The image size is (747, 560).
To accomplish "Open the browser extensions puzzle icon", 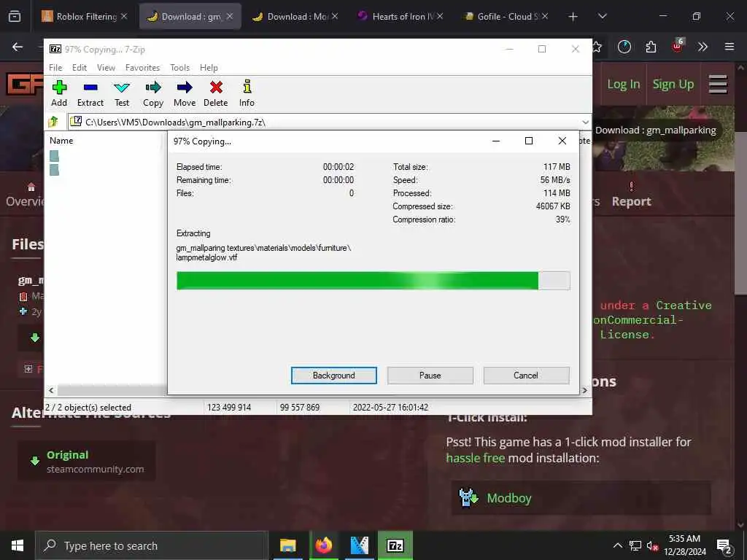I will (x=651, y=47).
